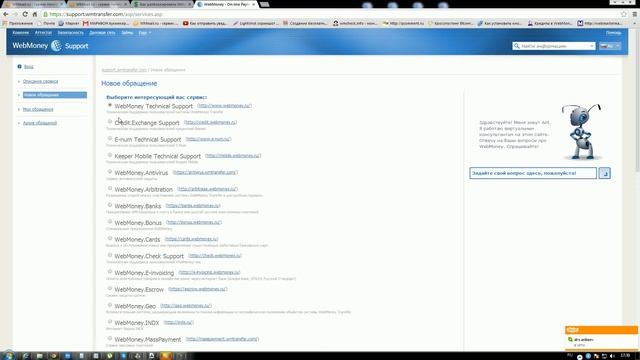Select WebMoney.Bonus radio button

point(110,222)
